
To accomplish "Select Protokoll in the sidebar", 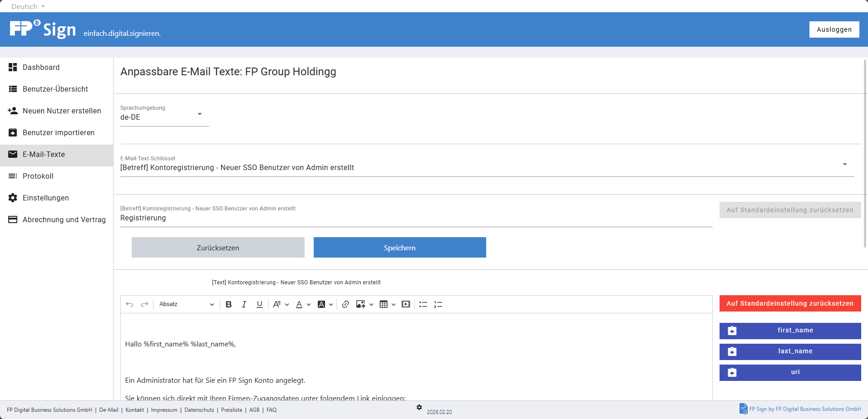I will tap(56, 176).
